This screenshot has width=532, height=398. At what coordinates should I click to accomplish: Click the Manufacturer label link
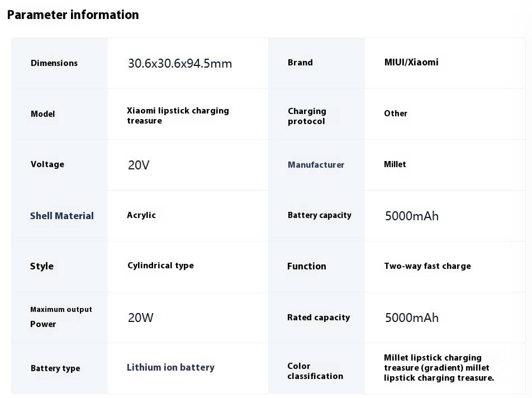[x=316, y=164]
